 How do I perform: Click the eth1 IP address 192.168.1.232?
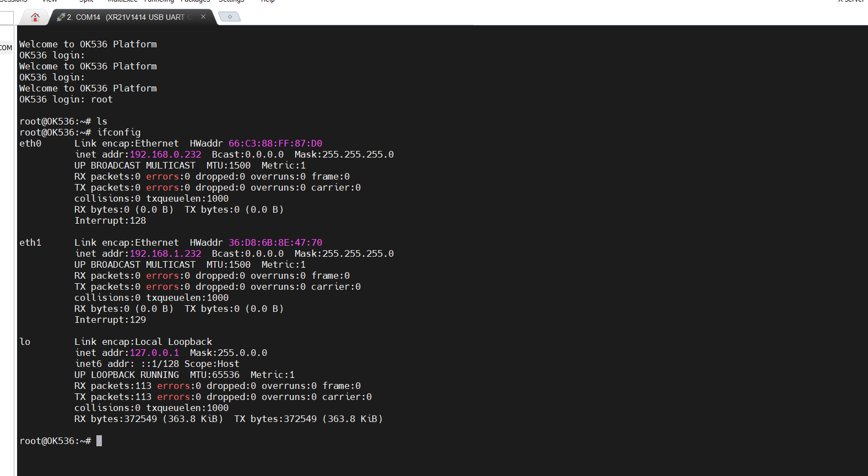click(165, 253)
